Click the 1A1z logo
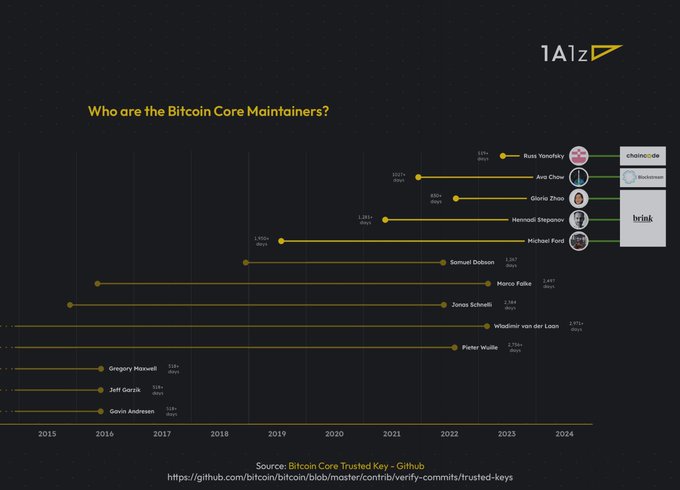 [580, 55]
